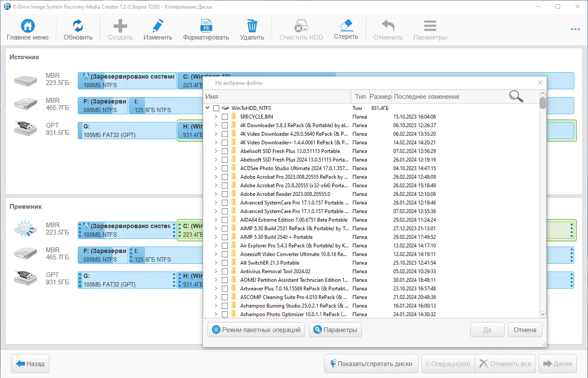Click the Обновить refresh toolbar icon

78,26
